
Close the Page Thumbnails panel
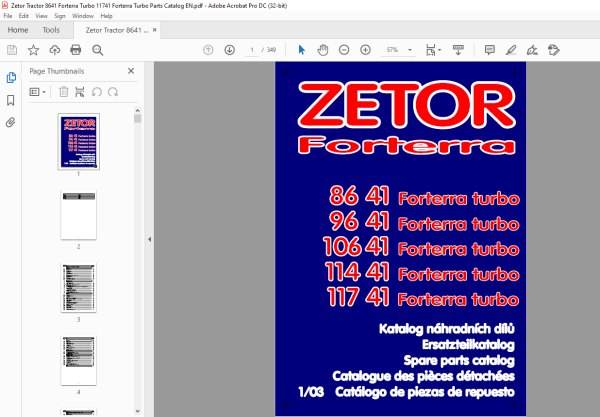(131, 71)
